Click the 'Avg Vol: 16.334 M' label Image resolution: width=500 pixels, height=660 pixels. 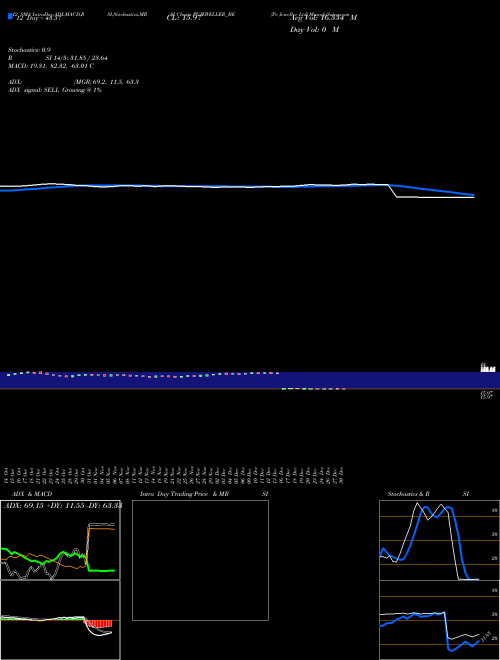click(323, 18)
